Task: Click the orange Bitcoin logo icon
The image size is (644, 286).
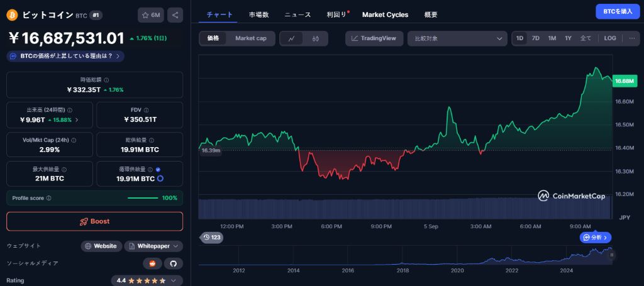Action: pos(13,15)
